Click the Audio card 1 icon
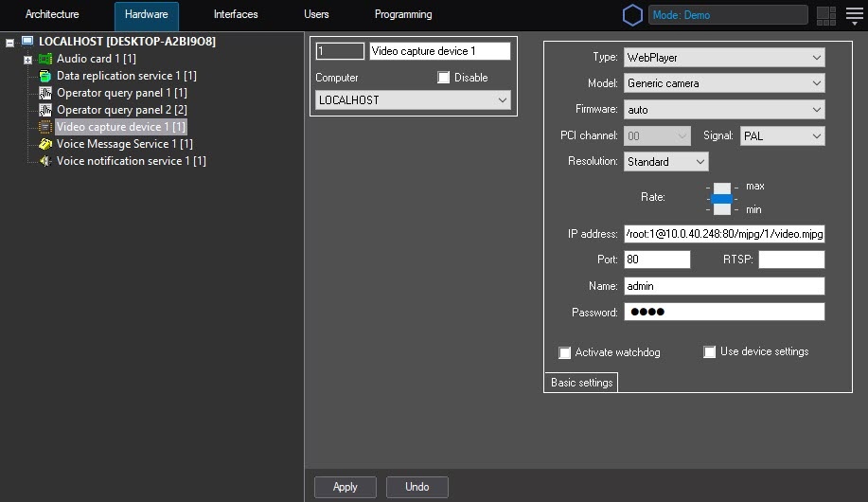The image size is (868, 502). [45, 59]
